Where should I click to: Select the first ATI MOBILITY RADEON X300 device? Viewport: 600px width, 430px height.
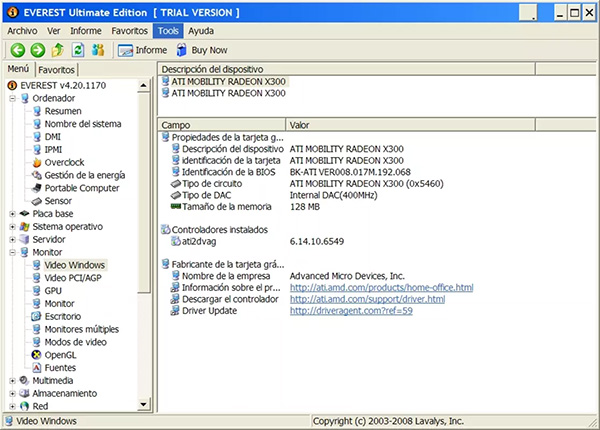[x=228, y=82]
